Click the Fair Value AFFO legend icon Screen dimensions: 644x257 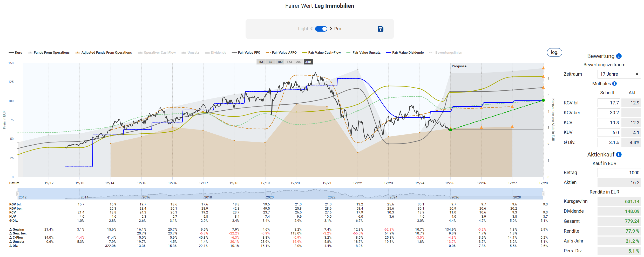click(268, 53)
